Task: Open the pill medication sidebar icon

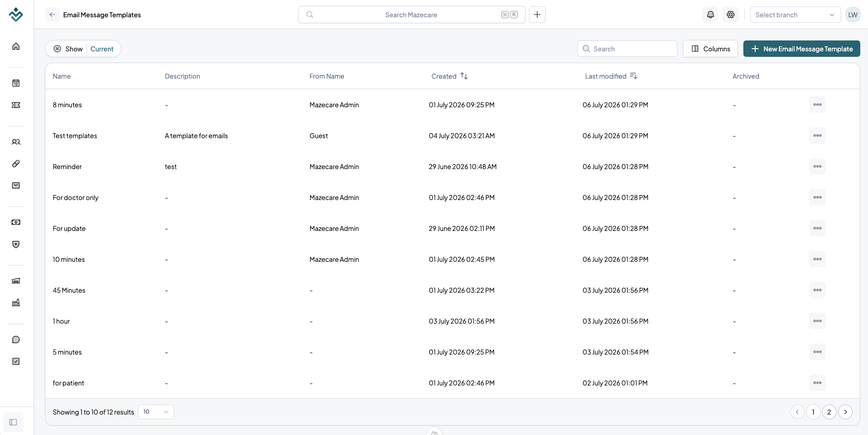Action: click(x=16, y=164)
